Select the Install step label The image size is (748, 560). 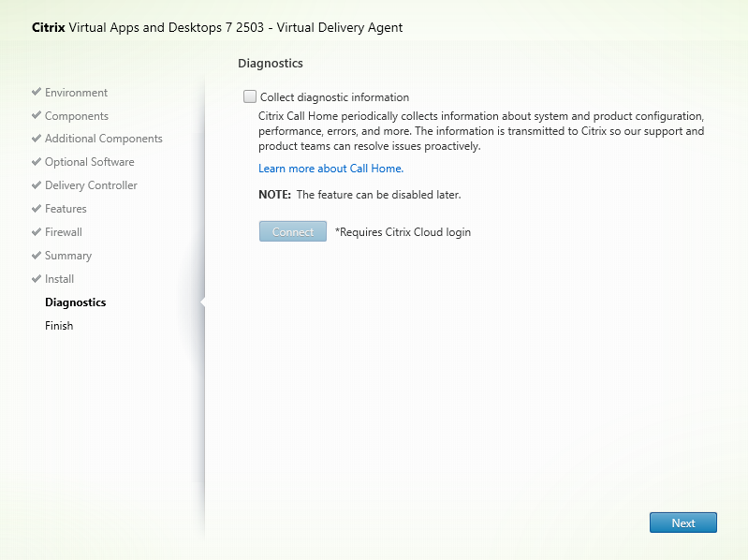(x=59, y=279)
